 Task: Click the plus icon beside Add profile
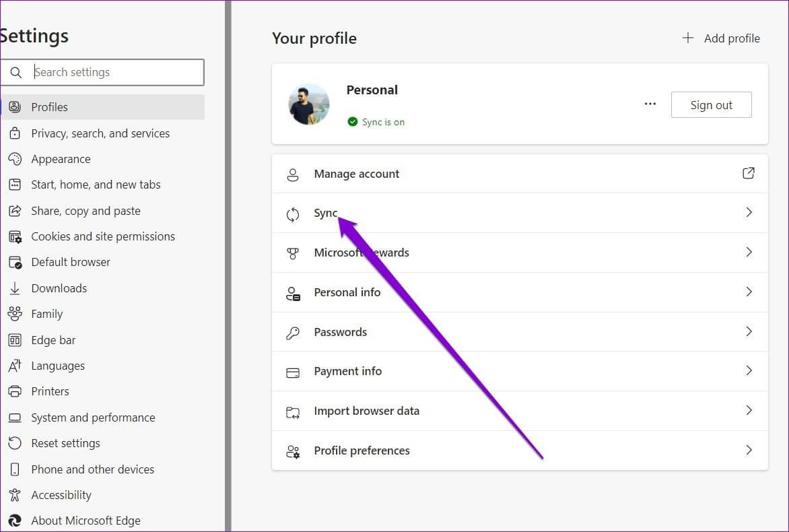click(x=688, y=38)
